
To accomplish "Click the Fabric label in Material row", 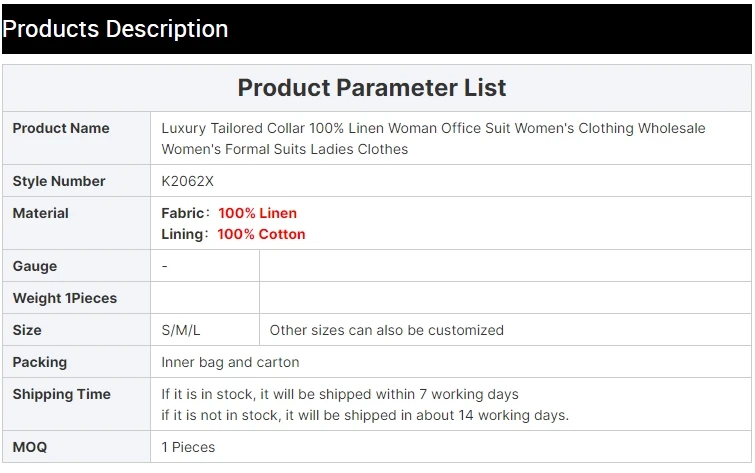I will tap(182, 213).
